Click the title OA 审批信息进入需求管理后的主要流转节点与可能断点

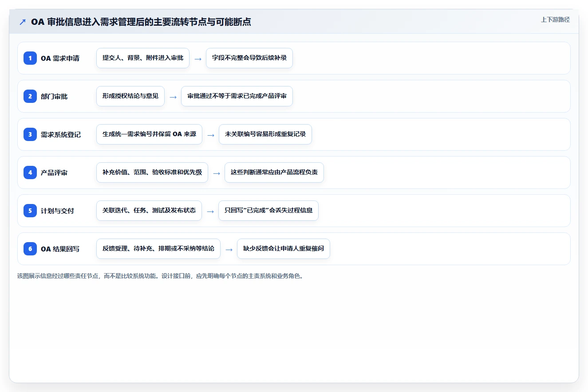(141, 22)
